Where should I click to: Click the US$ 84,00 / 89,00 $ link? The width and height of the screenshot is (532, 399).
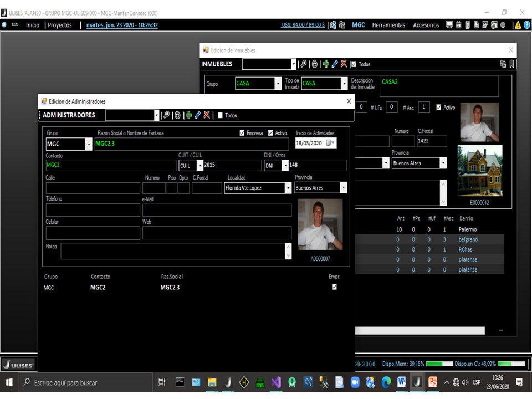pyautogui.click(x=303, y=25)
